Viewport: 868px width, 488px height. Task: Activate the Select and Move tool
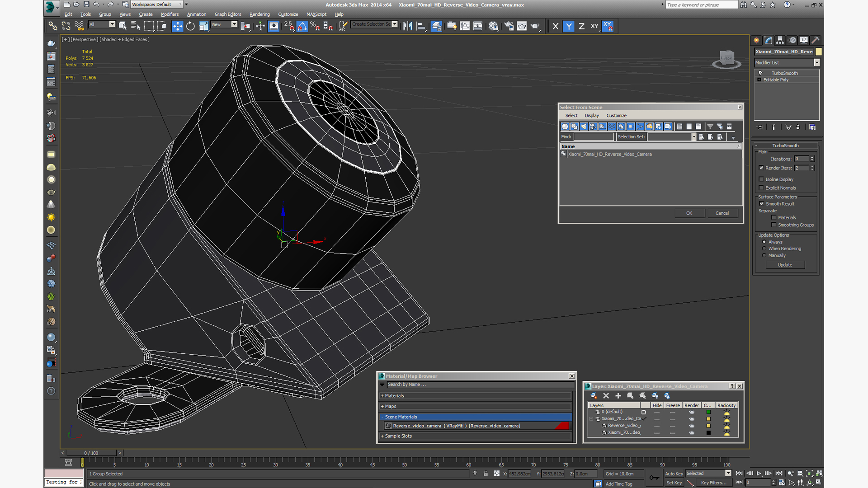pyautogui.click(x=178, y=26)
